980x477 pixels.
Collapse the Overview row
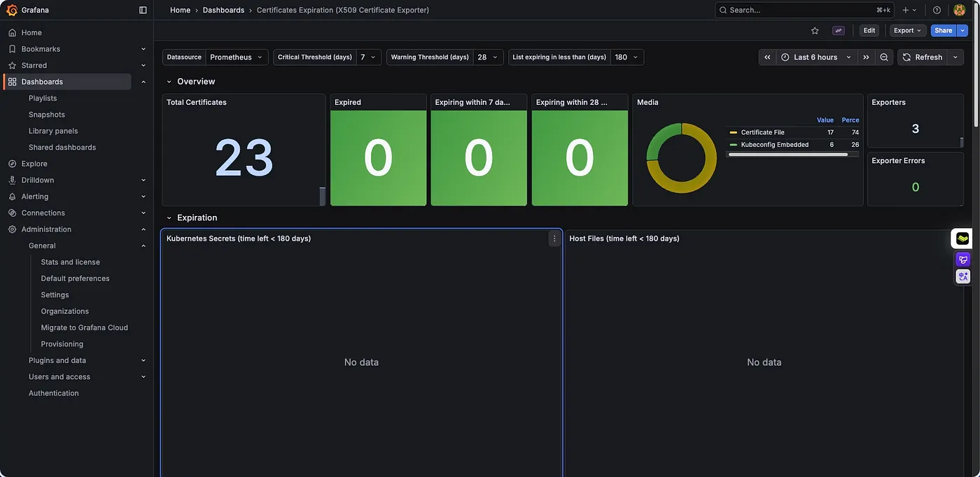pyautogui.click(x=169, y=82)
